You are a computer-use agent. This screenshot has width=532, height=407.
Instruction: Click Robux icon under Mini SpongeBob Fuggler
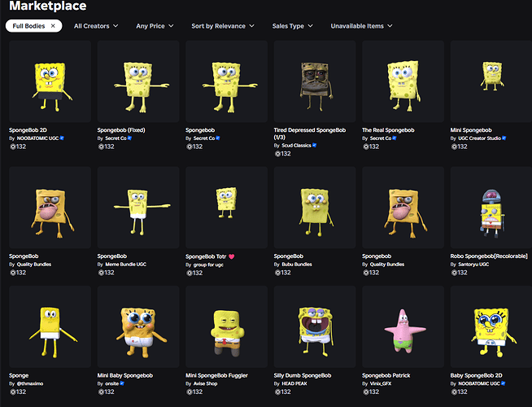190,392
